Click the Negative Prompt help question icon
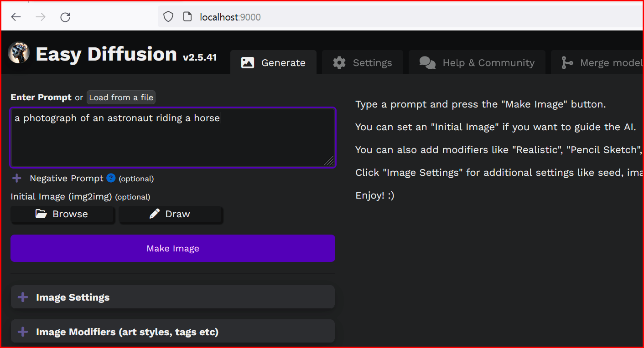The height and width of the screenshot is (348, 644). [111, 178]
